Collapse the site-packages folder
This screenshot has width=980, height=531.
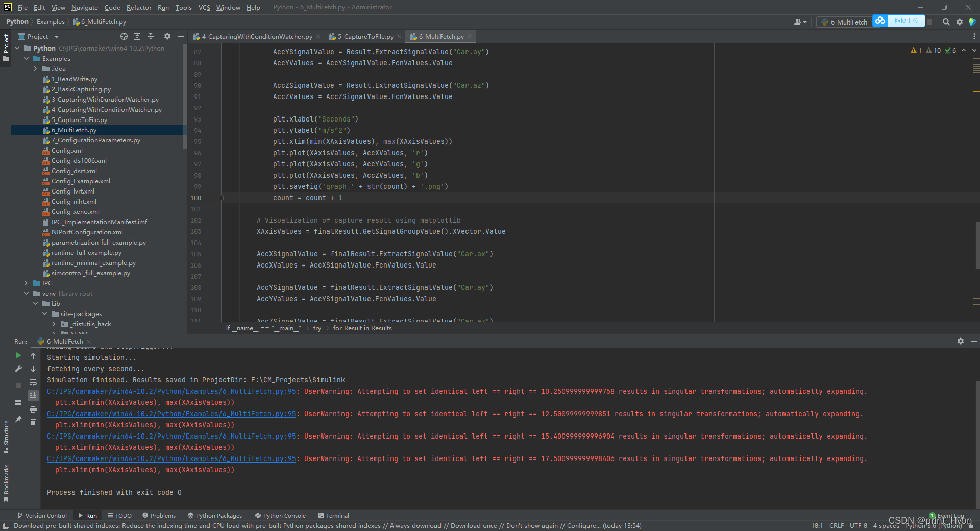click(45, 314)
